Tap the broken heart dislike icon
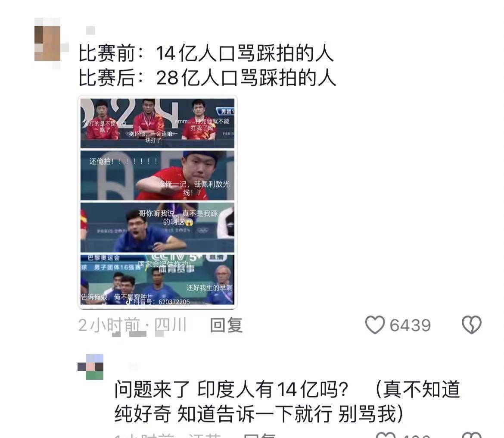The height and width of the screenshot is (438, 504). pos(472,325)
